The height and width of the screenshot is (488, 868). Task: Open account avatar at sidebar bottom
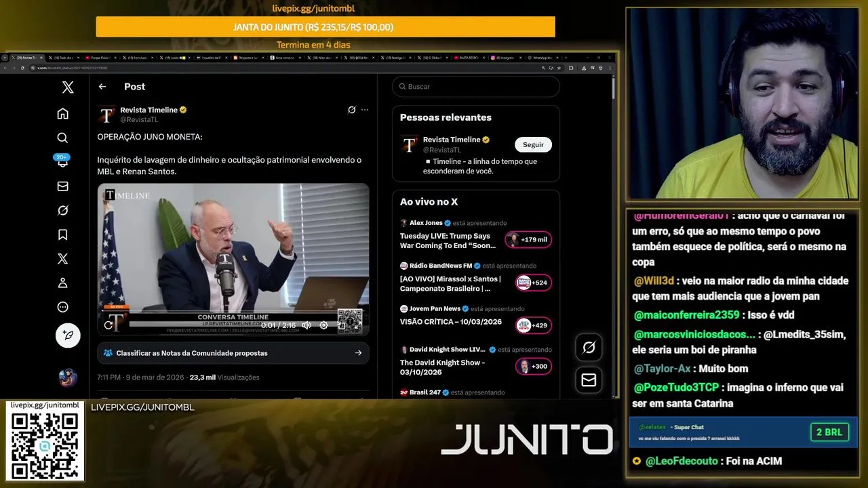(68, 377)
